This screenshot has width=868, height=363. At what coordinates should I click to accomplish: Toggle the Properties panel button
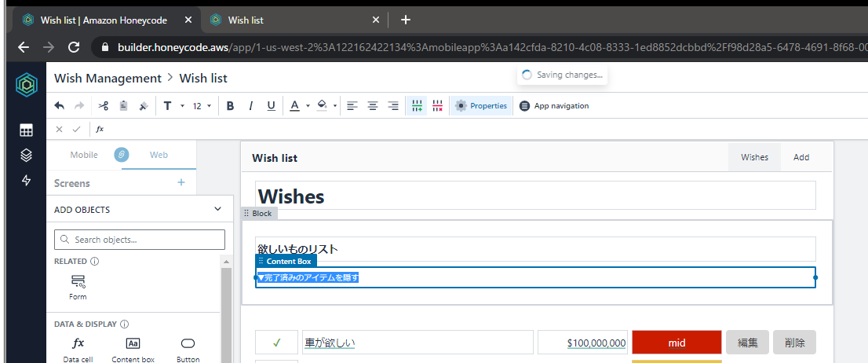480,106
